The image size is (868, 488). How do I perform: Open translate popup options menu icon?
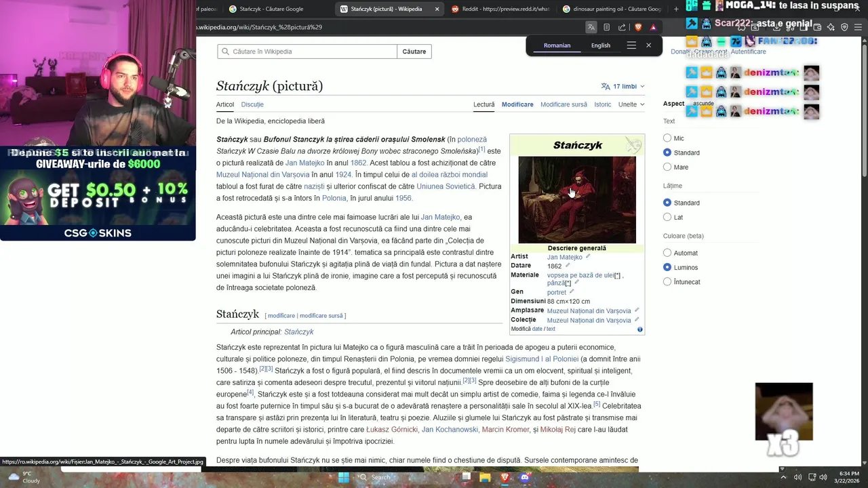coord(631,45)
